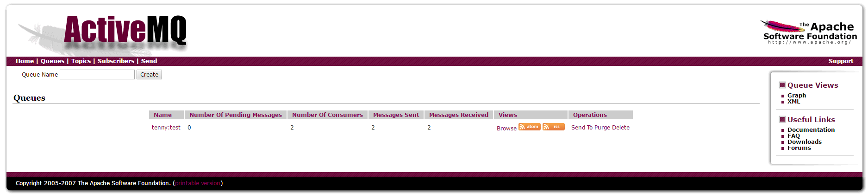Open the Queues menu item

click(52, 61)
